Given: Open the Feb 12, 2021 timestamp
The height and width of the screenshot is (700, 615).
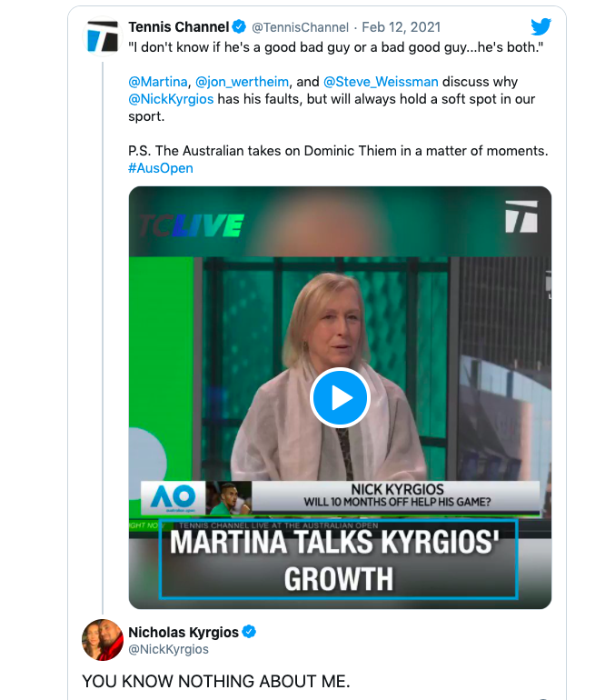Looking at the screenshot, I should click(x=404, y=27).
